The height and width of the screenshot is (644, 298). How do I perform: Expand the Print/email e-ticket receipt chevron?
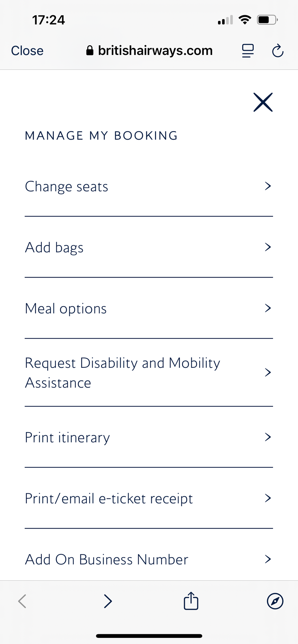[x=268, y=498]
